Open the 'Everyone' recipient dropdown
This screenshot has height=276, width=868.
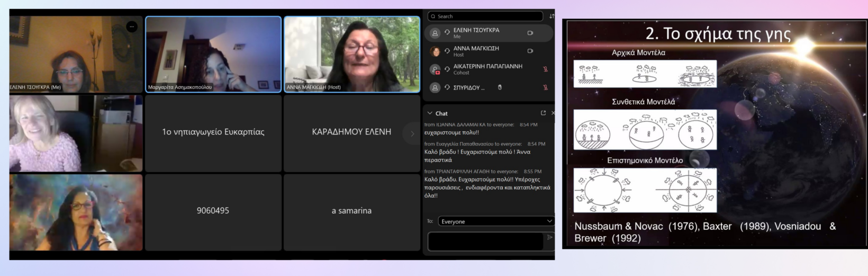(495, 221)
